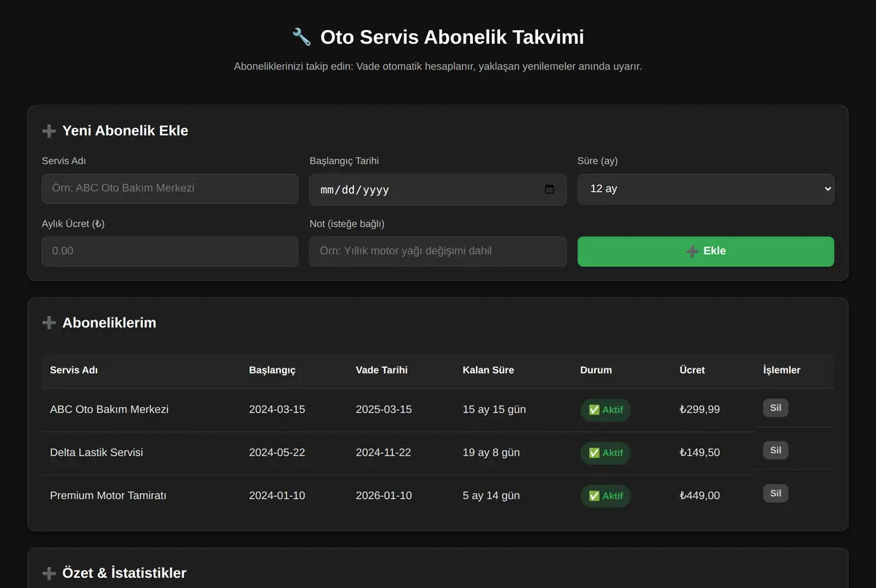Click the price ₺299,99
Image resolution: width=876 pixels, height=588 pixels.
(699, 409)
